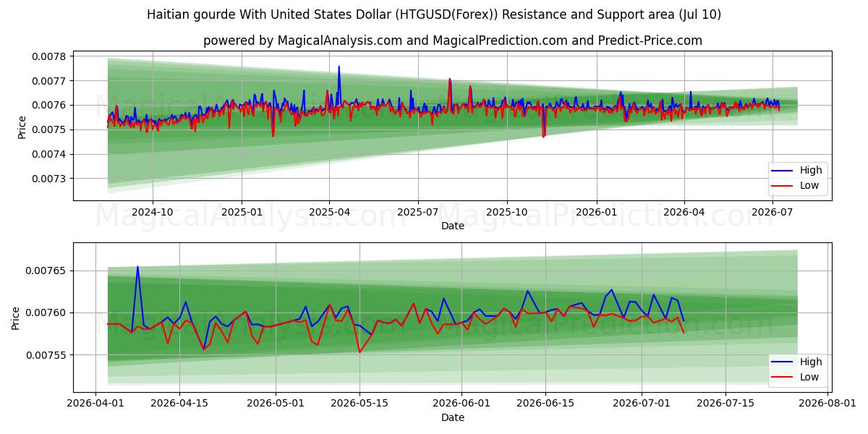
Task: Click the 2026-06-15 date label
Action: click(546, 404)
